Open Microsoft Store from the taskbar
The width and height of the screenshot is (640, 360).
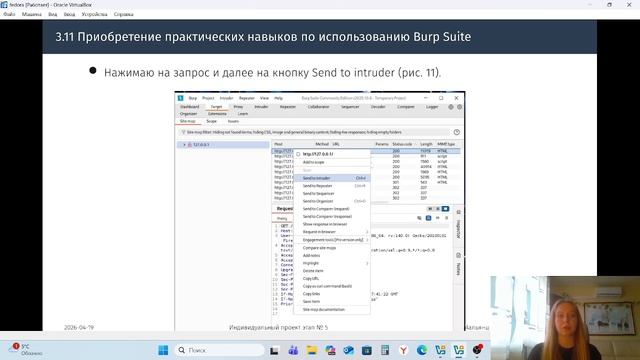point(367,350)
